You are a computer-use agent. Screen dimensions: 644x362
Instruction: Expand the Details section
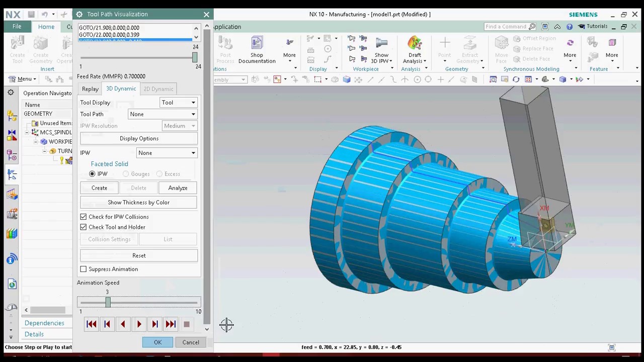(34, 334)
